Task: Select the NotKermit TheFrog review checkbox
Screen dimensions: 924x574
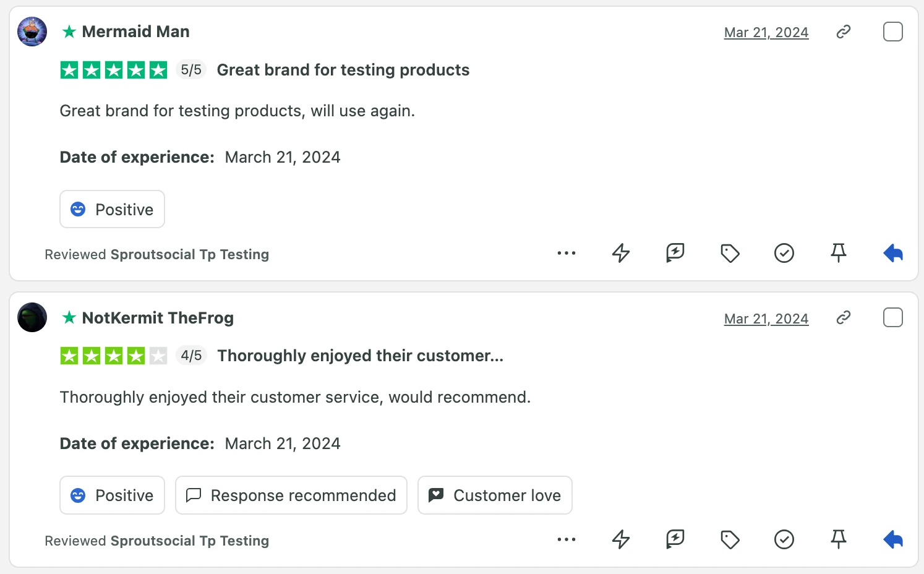Action: click(x=893, y=318)
